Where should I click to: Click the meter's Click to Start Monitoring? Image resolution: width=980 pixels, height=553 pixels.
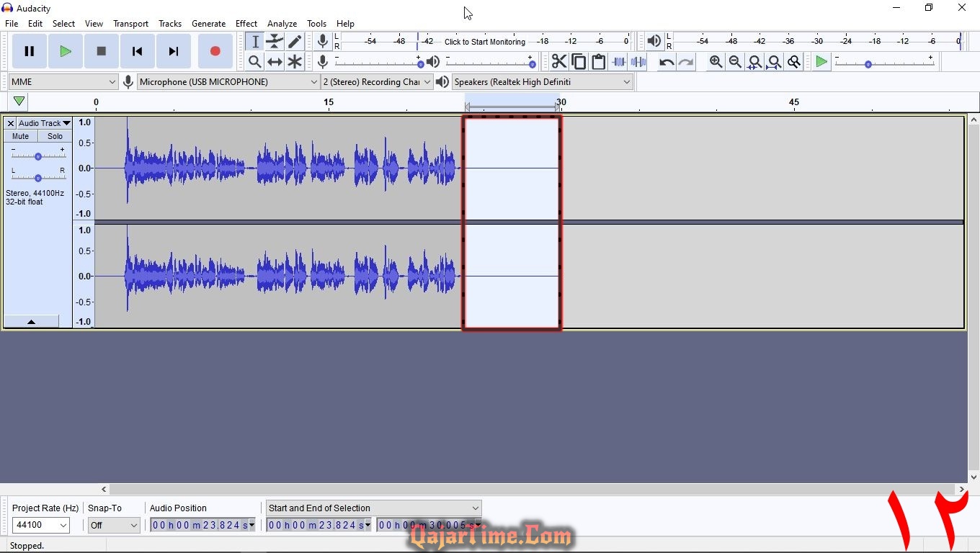(x=484, y=42)
